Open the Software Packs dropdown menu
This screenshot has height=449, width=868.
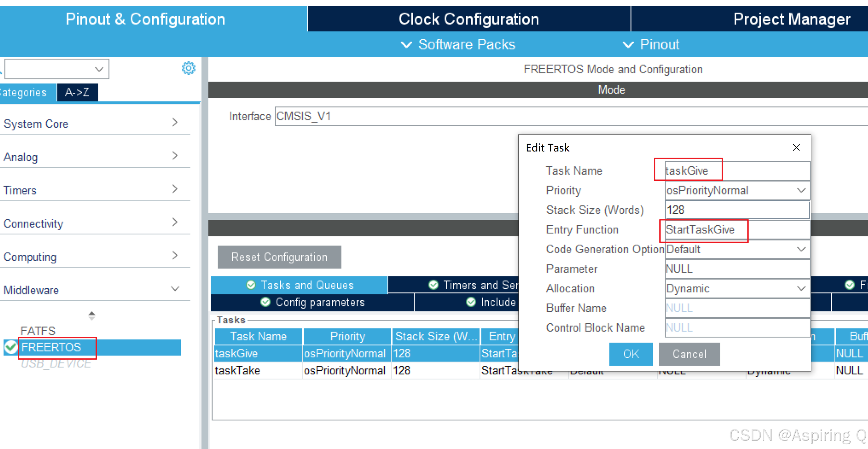[x=458, y=44]
